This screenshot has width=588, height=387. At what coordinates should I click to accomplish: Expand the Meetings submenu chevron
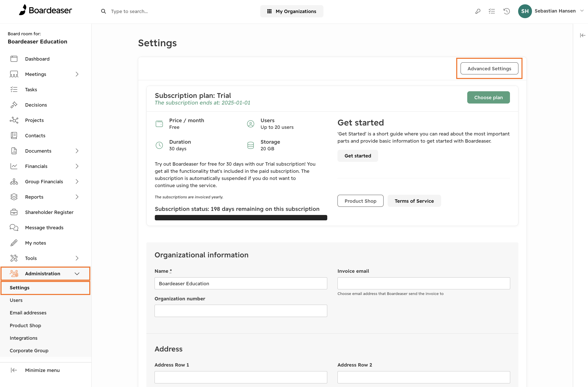[77, 74]
